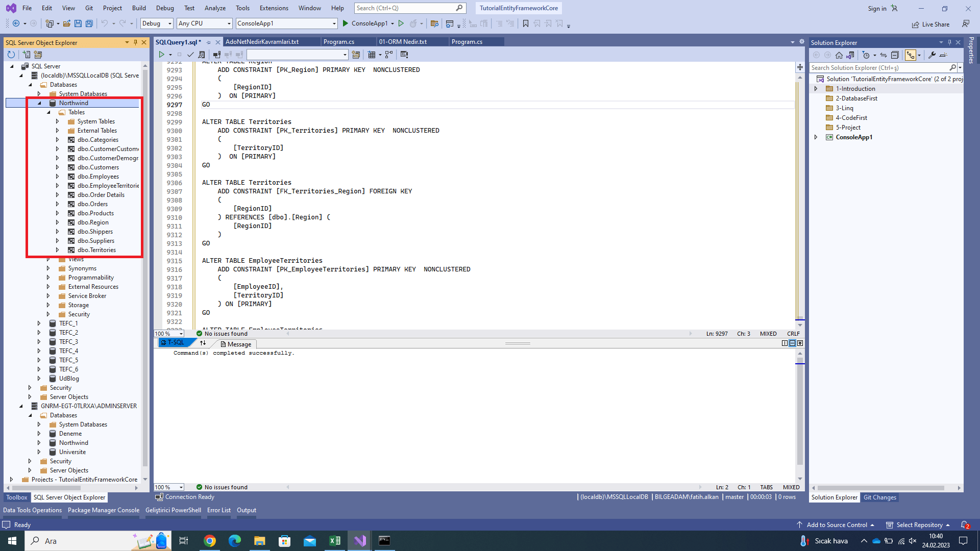
Task: Switch to the 01-ORM Nedir.txt tab
Action: (403, 42)
